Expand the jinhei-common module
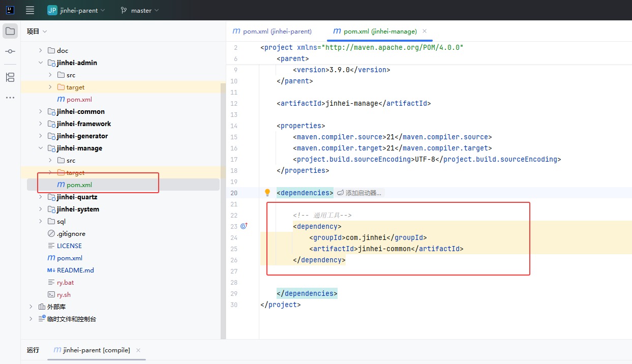This screenshot has height=364, width=632. click(x=41, y=111)
